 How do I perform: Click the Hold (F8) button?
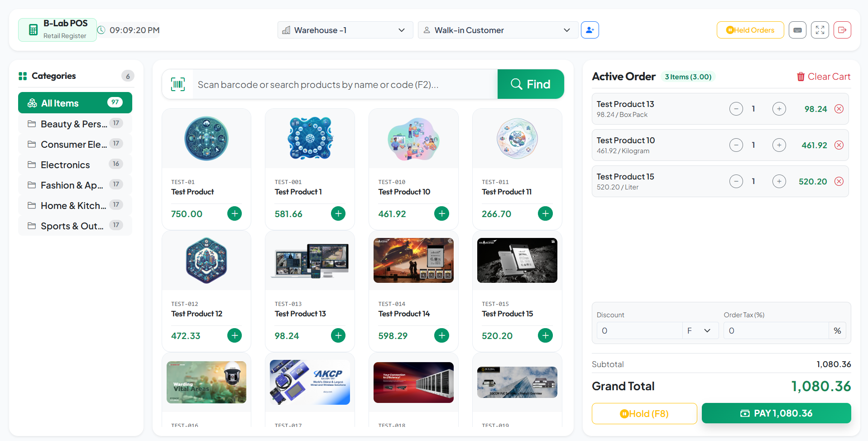tap(644, 413)
